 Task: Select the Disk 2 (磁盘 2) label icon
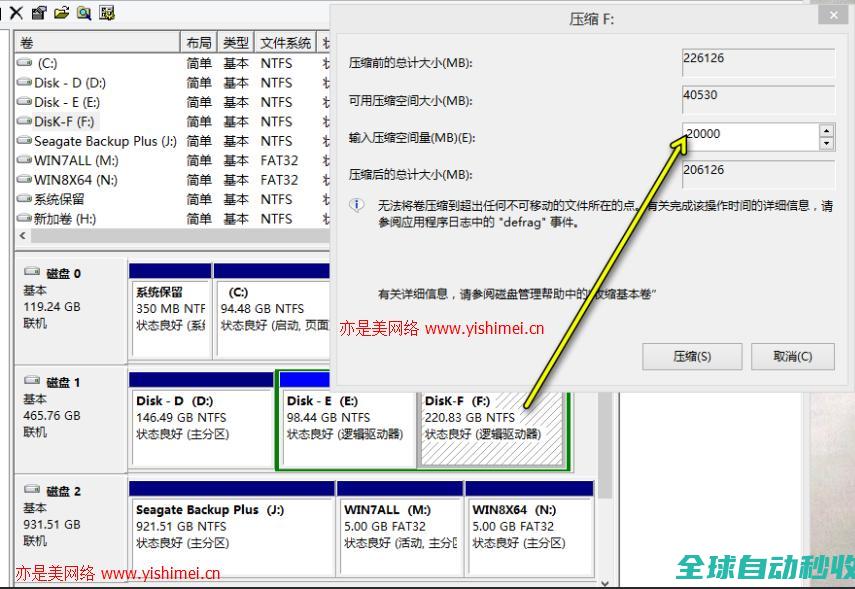(33, 491)
